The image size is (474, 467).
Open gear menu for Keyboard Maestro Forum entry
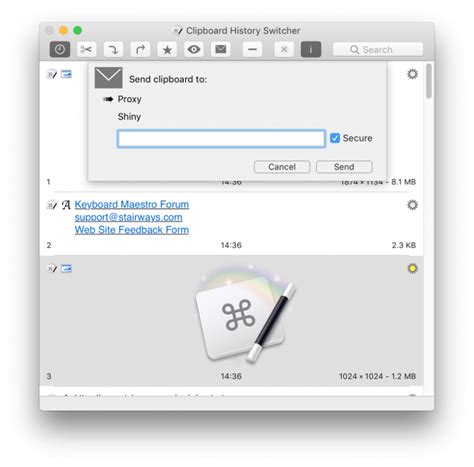click(412, 205)
